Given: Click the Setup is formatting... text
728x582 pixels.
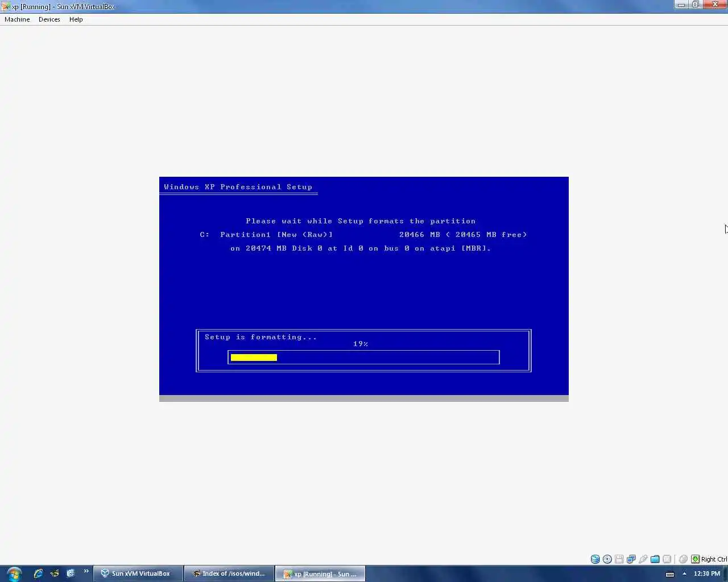Looking at the screenshot, I should [260, 337].
